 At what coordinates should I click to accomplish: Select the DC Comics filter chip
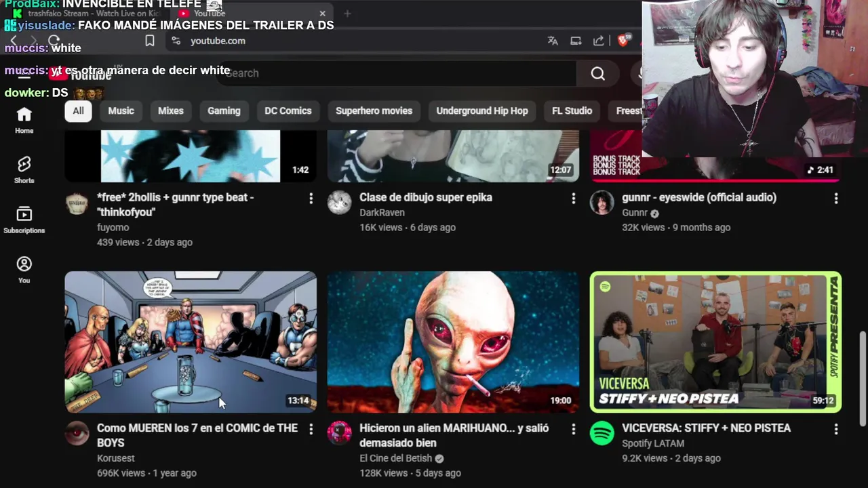[x=288, y=110]
